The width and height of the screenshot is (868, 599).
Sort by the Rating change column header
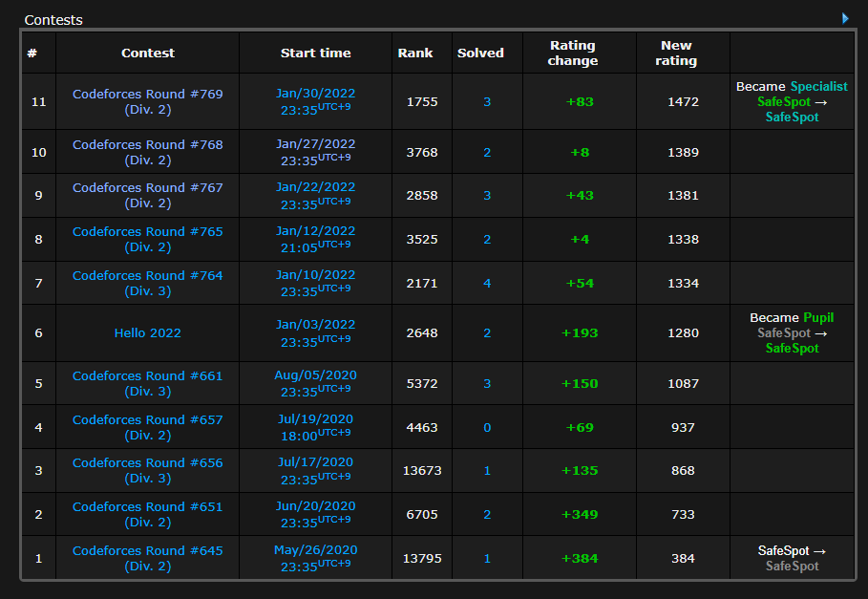click(x=573, y=53)
